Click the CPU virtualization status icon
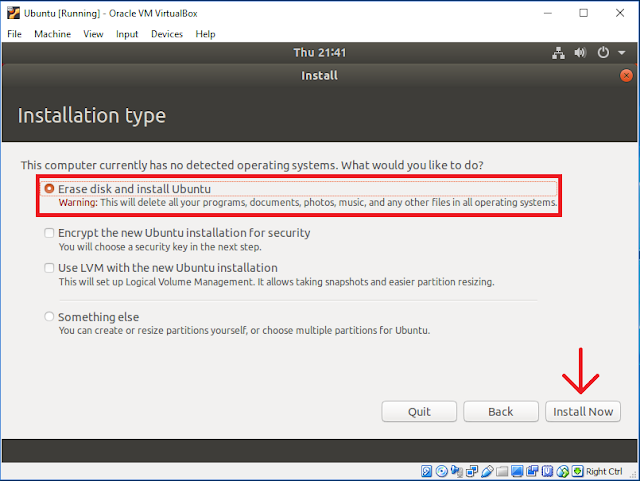Image resolution: width=640 pixels, height=481 pixels. (x=547, y=471)
